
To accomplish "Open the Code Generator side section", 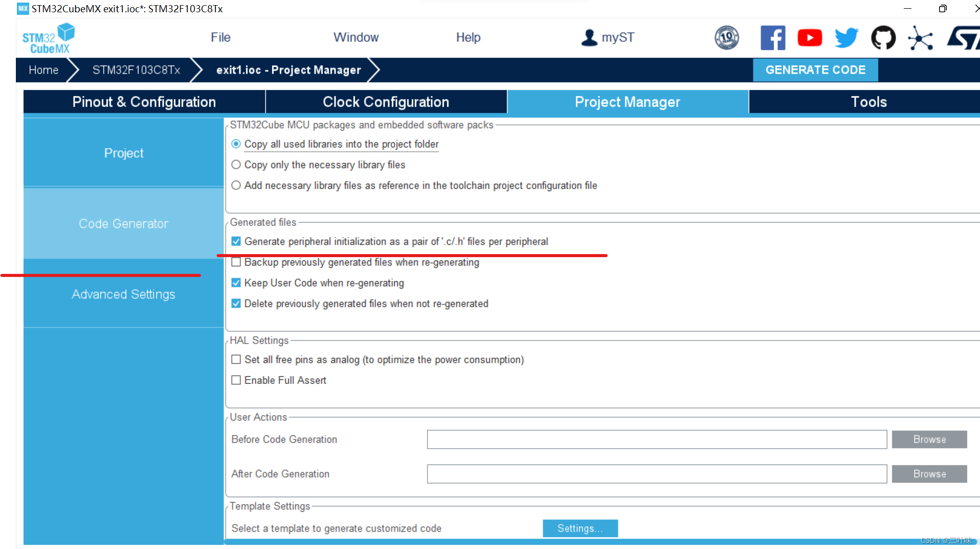I will pyautogui.click(x=123, y=223).
